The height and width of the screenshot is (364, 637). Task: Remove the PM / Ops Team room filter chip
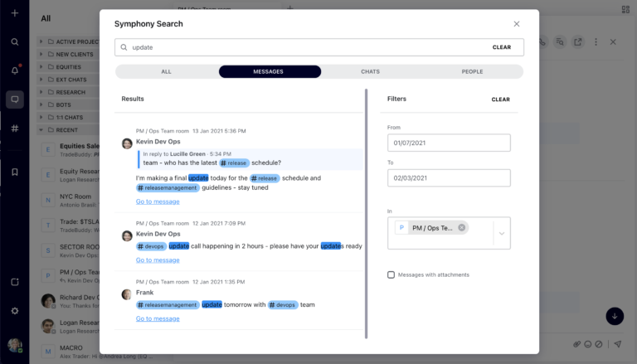(x=461, y=228)
